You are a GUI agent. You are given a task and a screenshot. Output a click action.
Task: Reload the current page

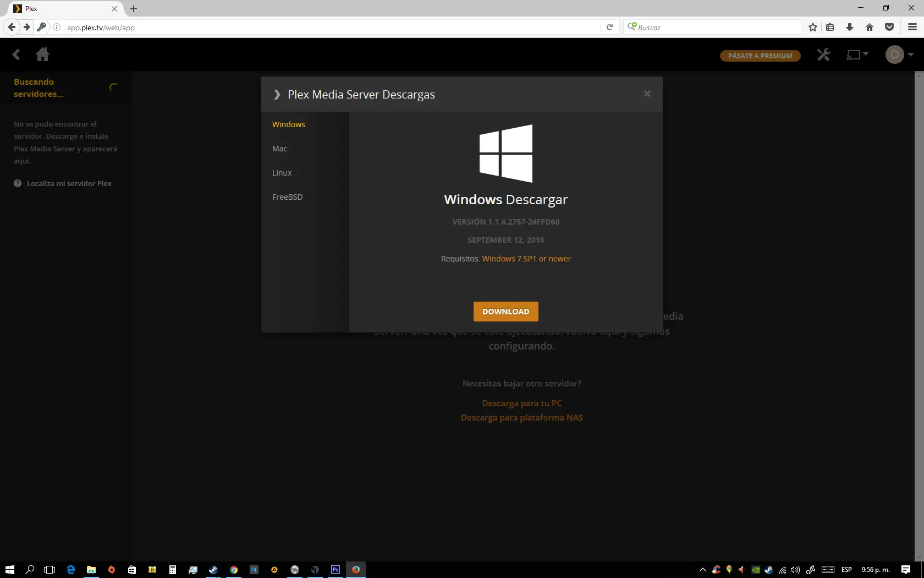[x=609, y=27]
